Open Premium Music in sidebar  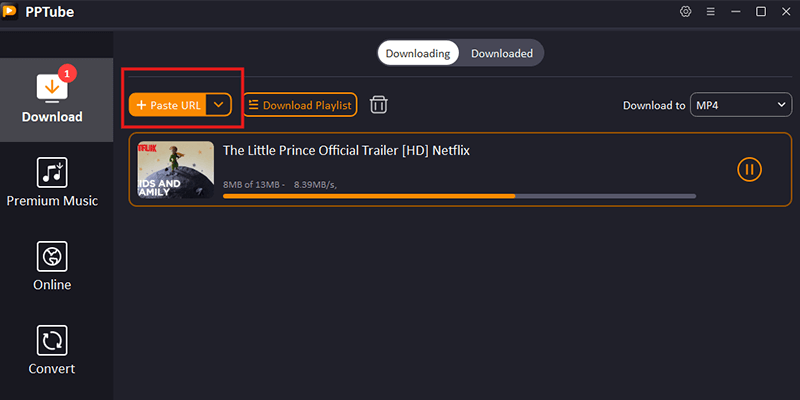(x=52, y=182)
